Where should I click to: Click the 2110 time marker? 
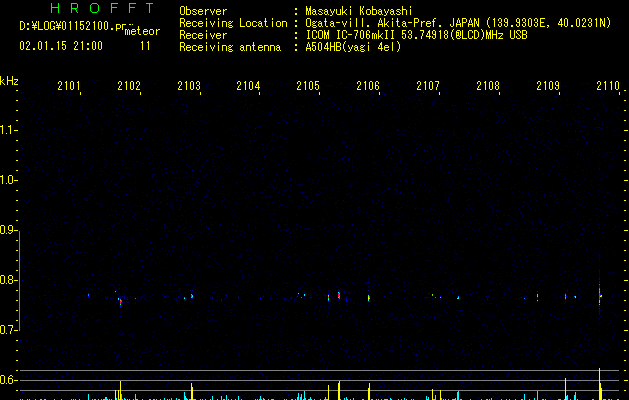[x=608, y=86]
